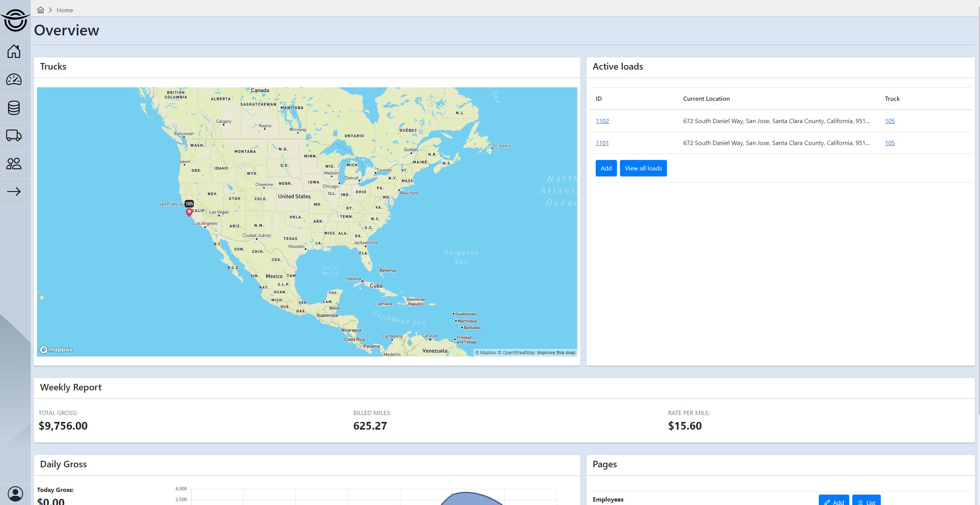This screenshot has height=505, width=980.
Task: Open the user profile avatar icon
Action: [15, 493]
